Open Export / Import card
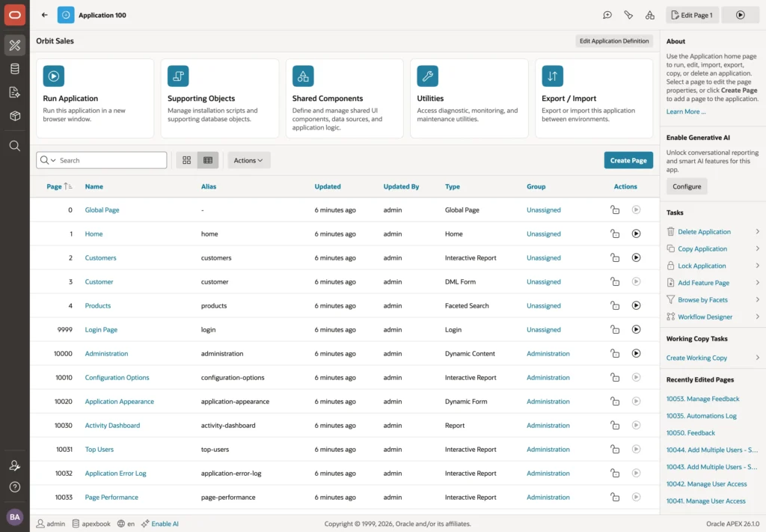Viewport: 766px width, 532px height. point(594,98)
